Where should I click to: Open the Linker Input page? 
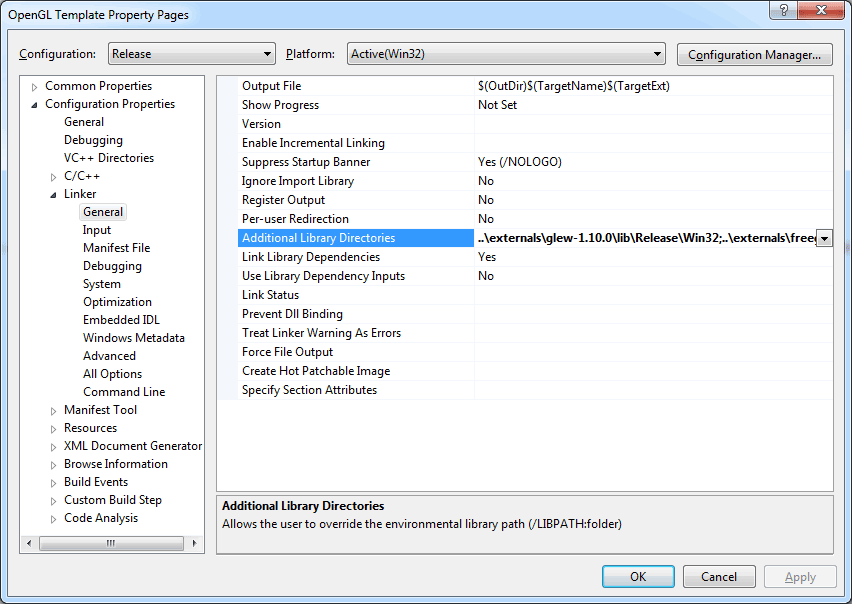coord(97,230)
